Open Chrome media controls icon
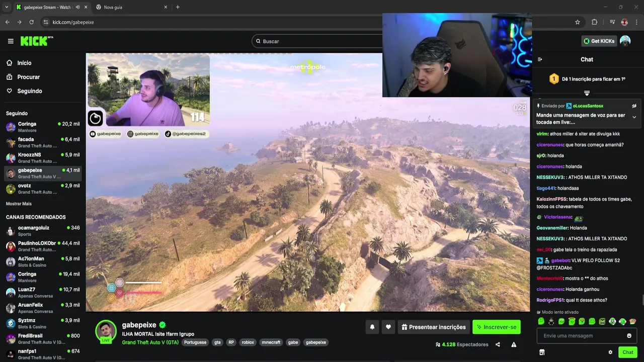The image size is (644, 362). [612, 22]
